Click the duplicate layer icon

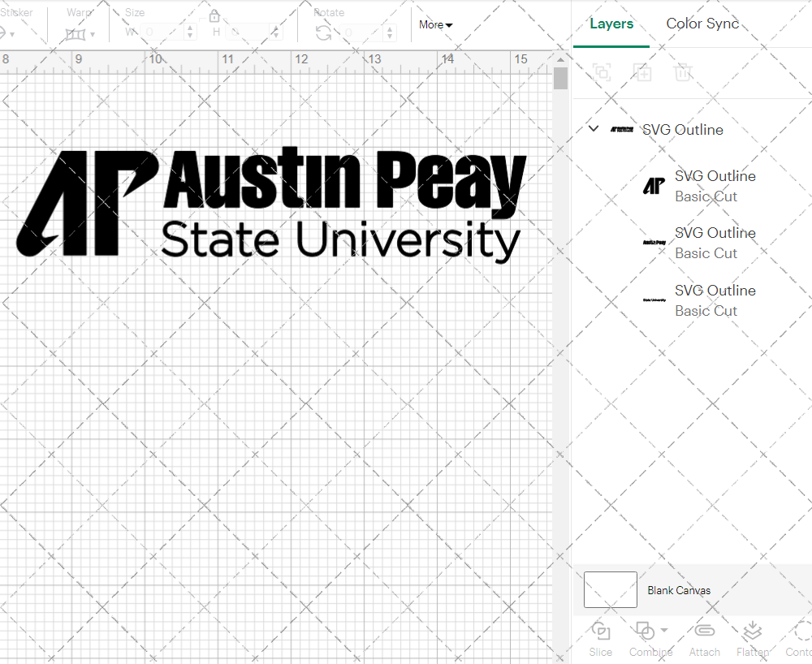pos(642,72)
